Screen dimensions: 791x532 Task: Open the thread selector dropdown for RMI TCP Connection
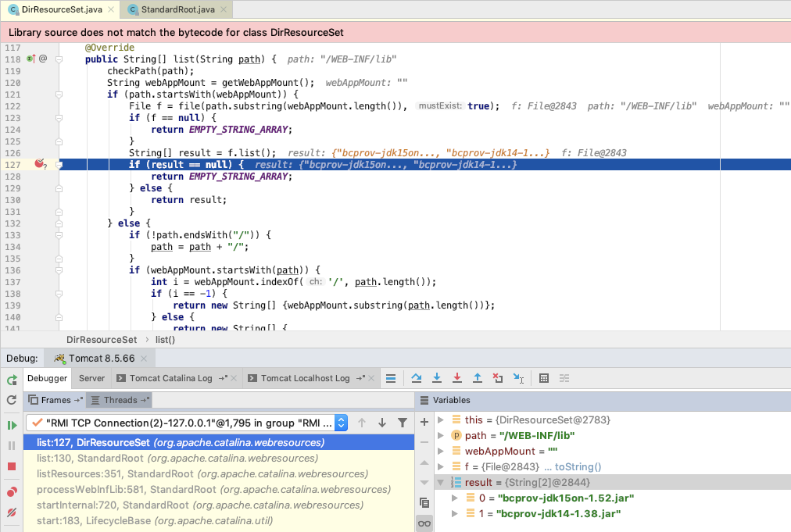click(342, 423)
